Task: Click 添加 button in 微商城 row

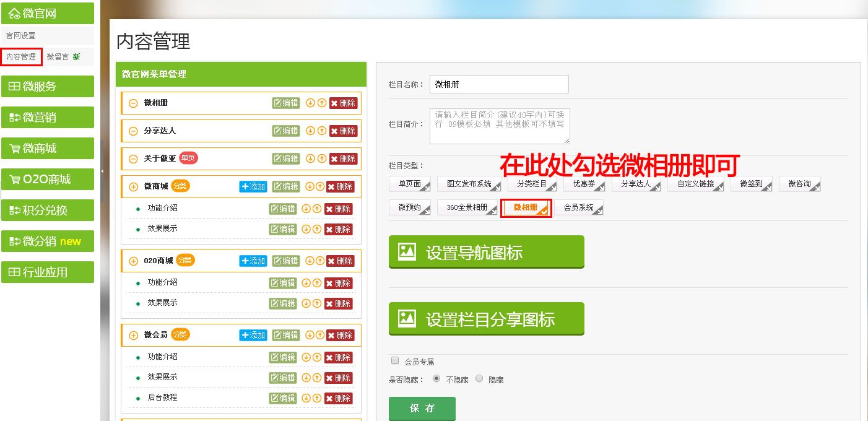Action: point(253,187)
